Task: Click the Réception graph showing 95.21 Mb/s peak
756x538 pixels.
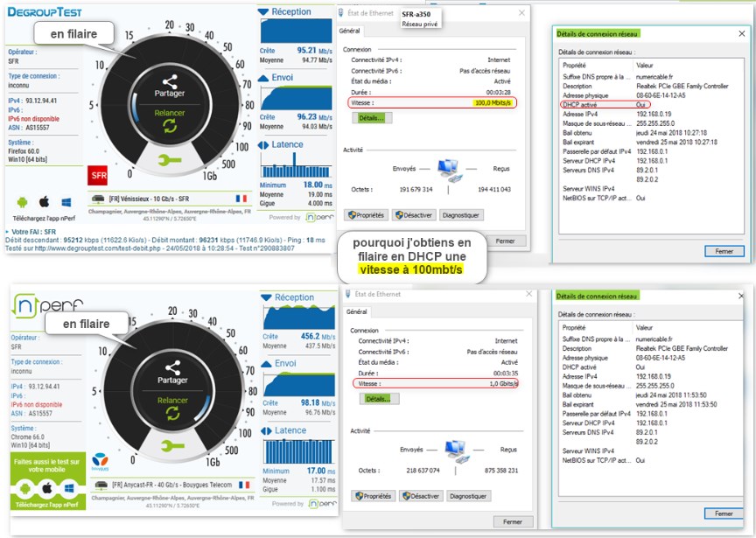Action: 296,31
